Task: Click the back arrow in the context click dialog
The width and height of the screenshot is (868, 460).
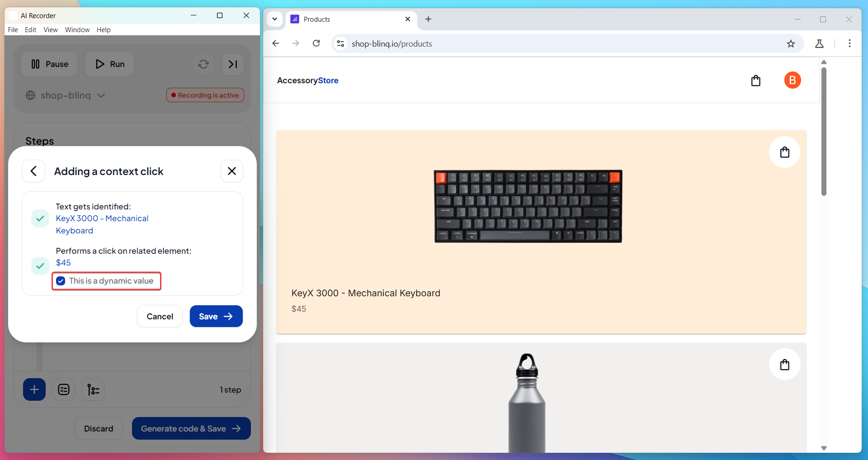Action: (x=33, y=171)
